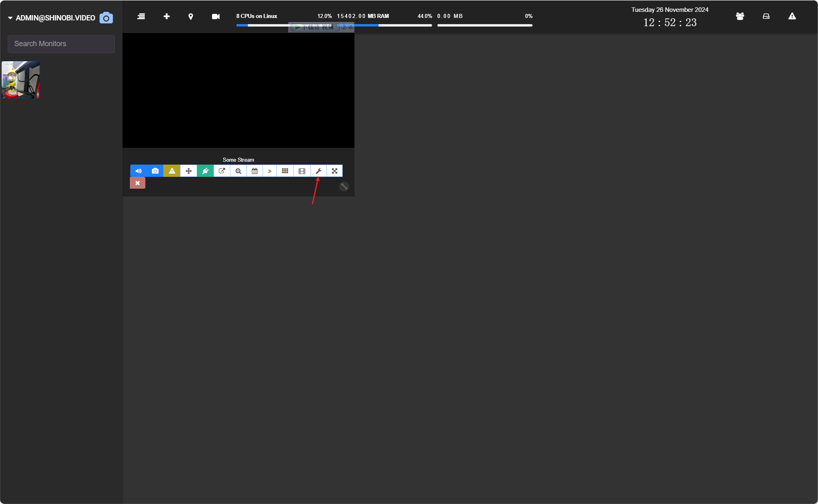Click the CPU usage progress bar
818x504 pixels.
[x=284, y=25]
